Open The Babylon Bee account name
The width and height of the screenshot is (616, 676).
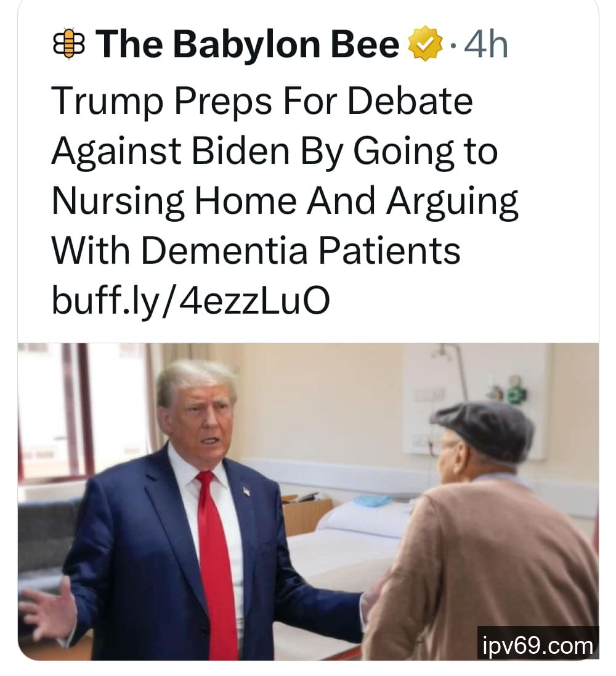[248, 44]
